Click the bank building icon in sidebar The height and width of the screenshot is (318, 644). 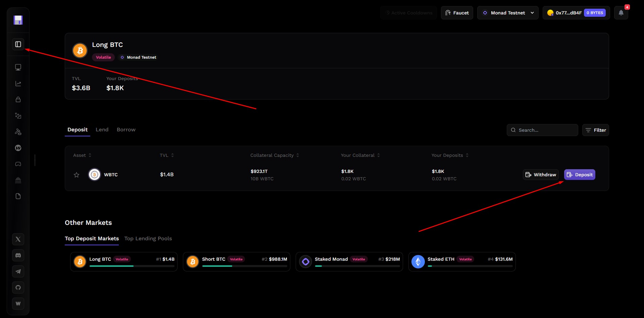point(18,180)
